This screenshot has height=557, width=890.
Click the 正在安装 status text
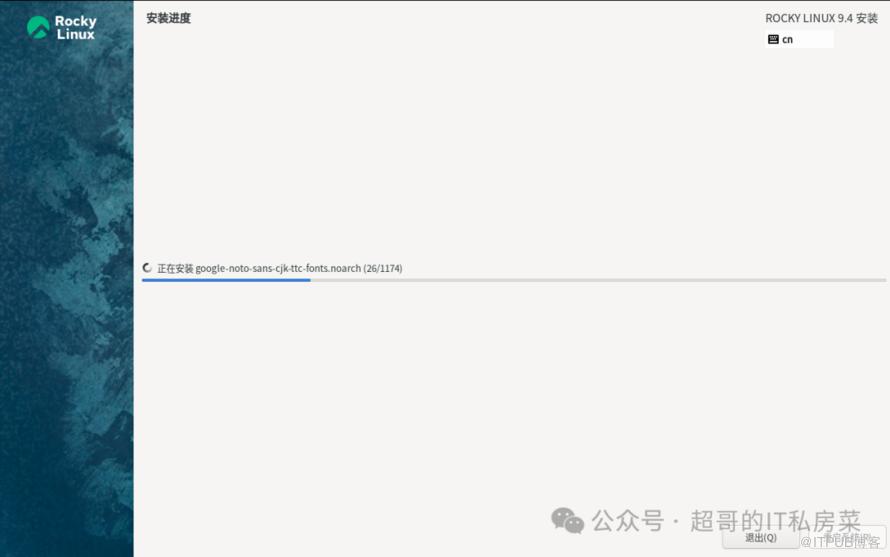click(175, 268)
